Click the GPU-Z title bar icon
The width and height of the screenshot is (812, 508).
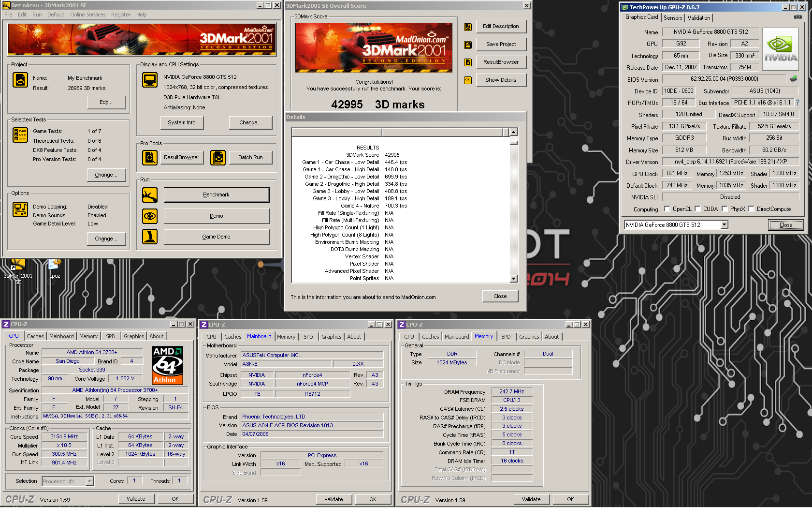[625, 7]
